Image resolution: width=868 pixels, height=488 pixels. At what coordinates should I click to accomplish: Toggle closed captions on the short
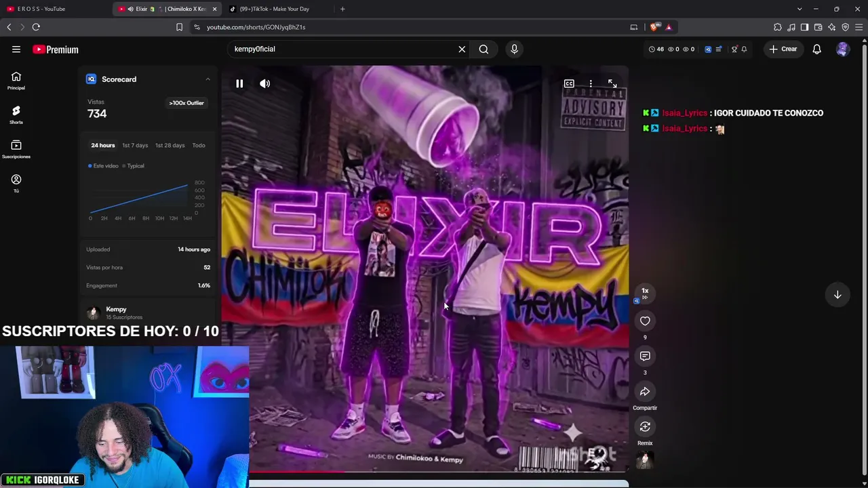[x=569, y=83]
